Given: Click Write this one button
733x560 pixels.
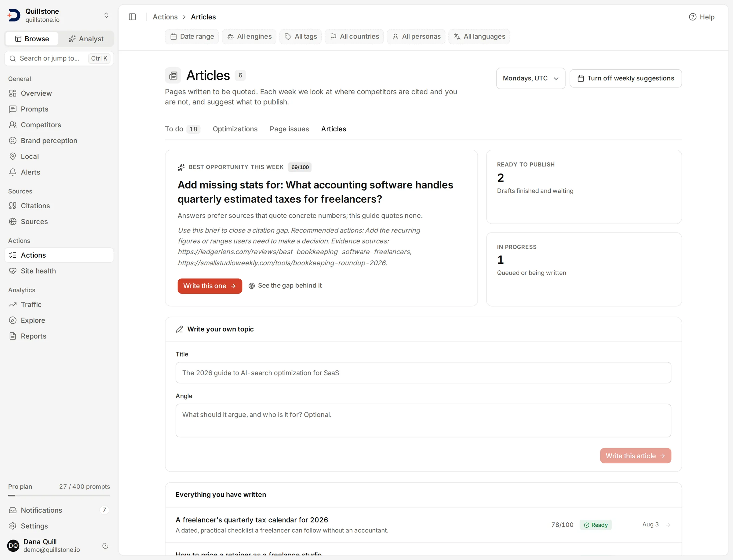Looking at the screenshot, I should 210,286.
